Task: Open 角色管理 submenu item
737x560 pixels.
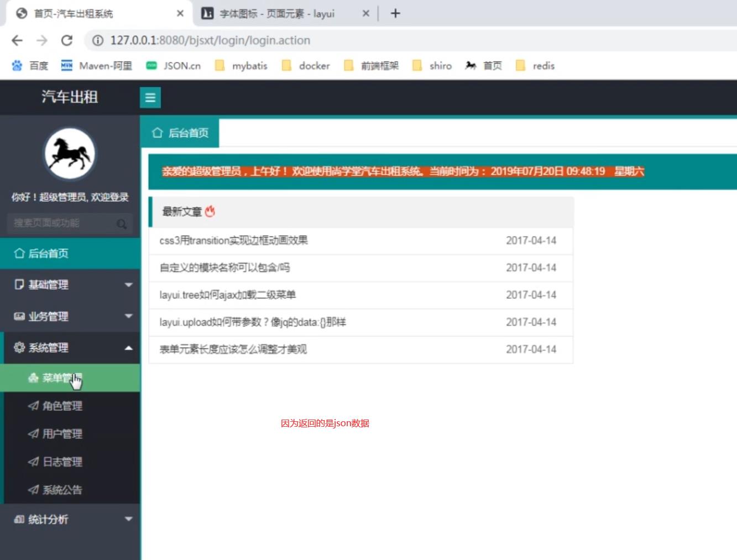Action: coord(70,406)
